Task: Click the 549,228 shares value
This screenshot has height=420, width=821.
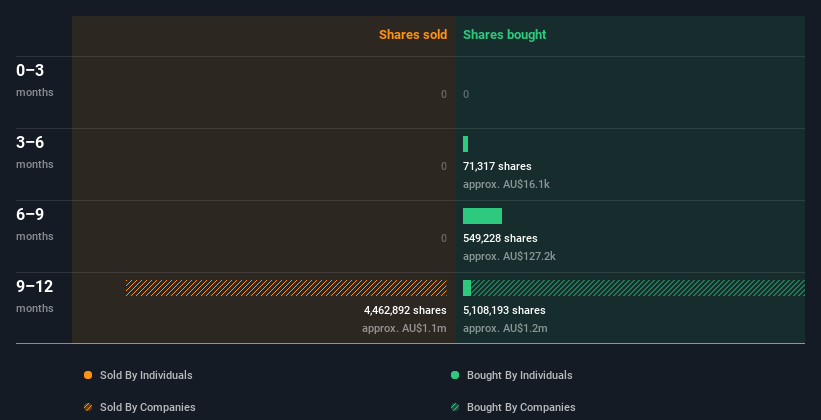Action: point(500,238)
